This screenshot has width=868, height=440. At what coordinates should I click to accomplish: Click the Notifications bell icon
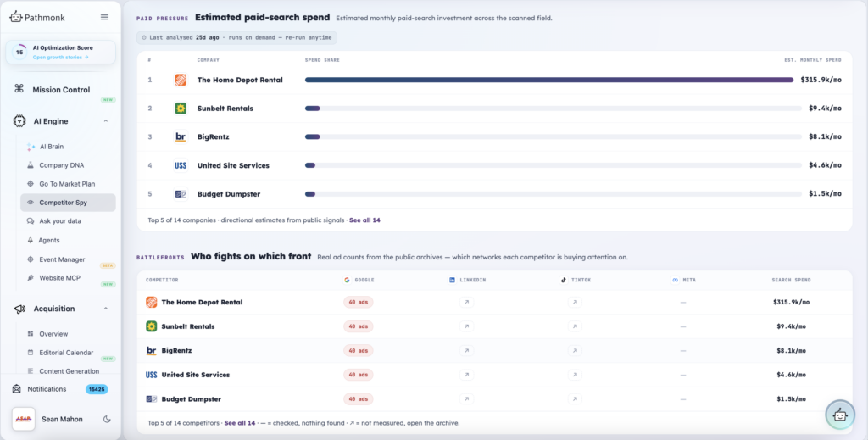pos(17,389)
